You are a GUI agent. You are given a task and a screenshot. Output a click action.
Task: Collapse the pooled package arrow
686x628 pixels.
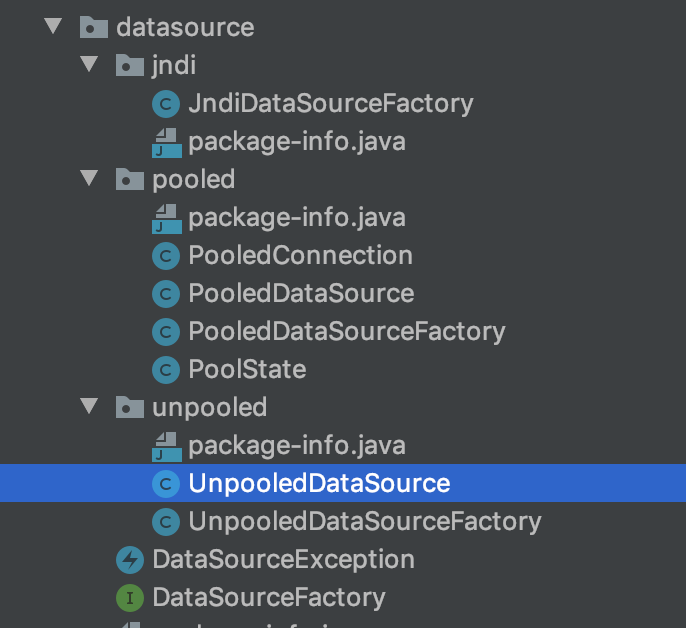tap(91, 179)
